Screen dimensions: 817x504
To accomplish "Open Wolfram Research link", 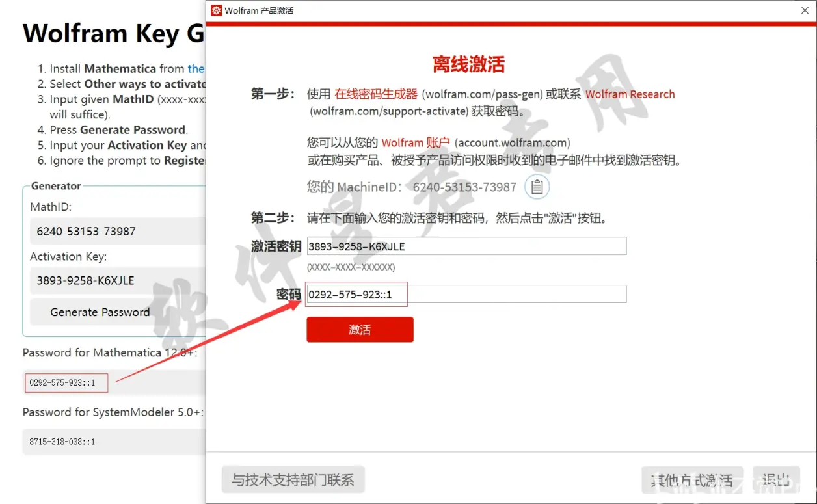I will (x=630, y=94).
